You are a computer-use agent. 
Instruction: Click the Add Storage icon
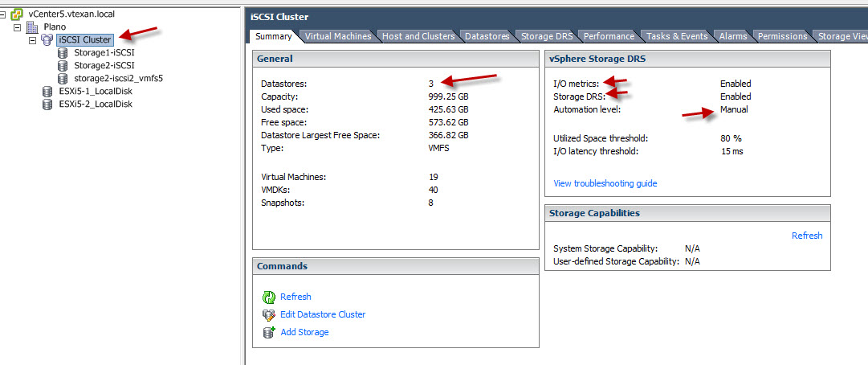[269, 333]
